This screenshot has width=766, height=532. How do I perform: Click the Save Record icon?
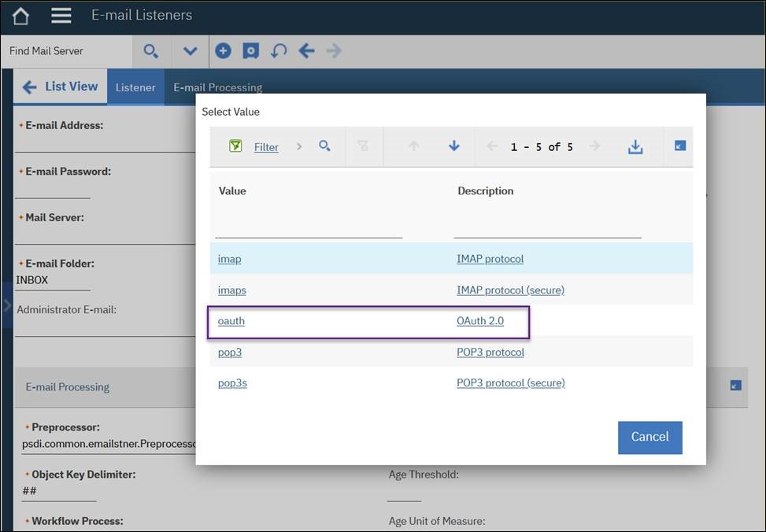[250, 50]
